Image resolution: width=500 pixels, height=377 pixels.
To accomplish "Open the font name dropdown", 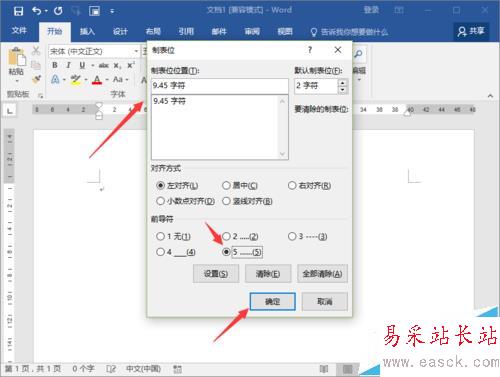I will (x=136, y=51).
